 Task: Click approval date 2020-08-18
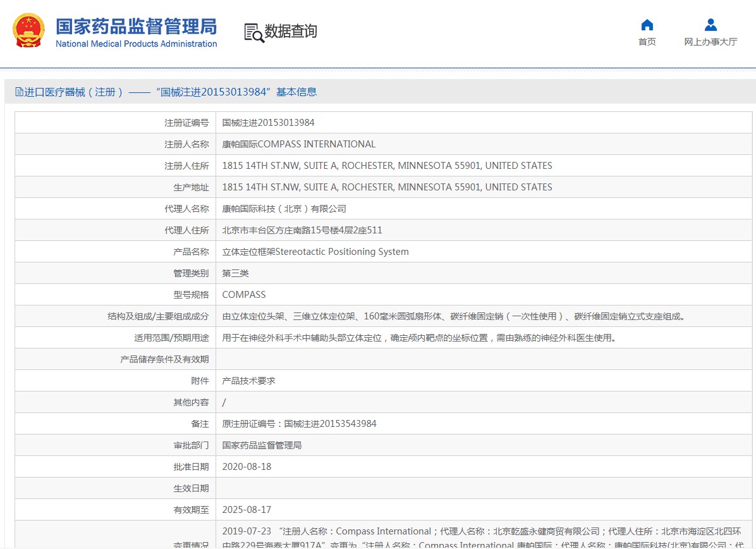(x=247, y=467)
